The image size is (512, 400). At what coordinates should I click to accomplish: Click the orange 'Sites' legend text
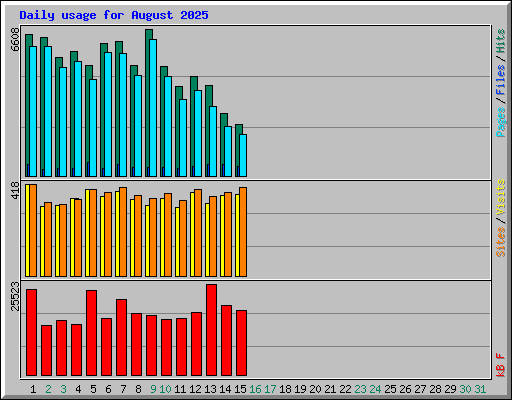click(x=500, y=242)
